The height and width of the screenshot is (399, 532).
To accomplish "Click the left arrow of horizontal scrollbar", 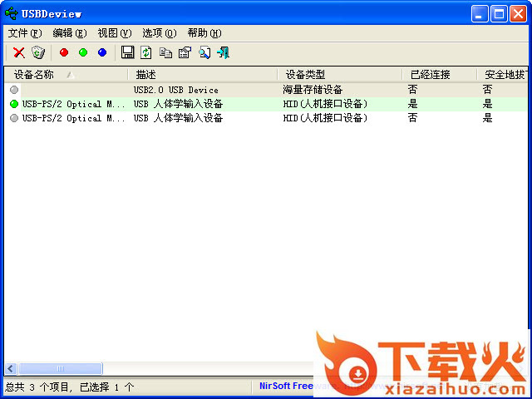I will 11,368.
